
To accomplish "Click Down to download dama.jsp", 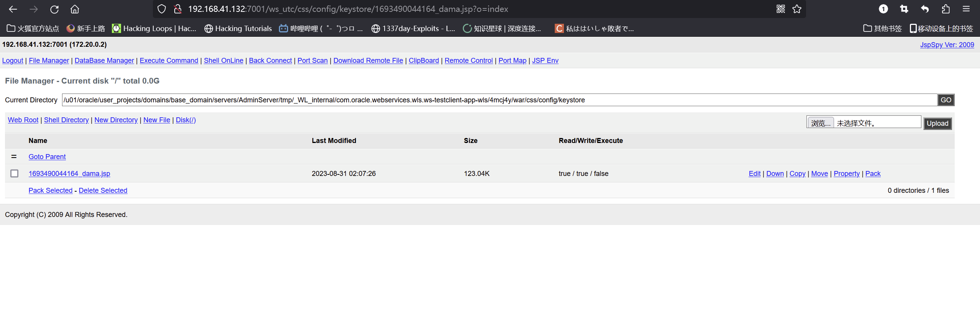I will tap(775, 174).
